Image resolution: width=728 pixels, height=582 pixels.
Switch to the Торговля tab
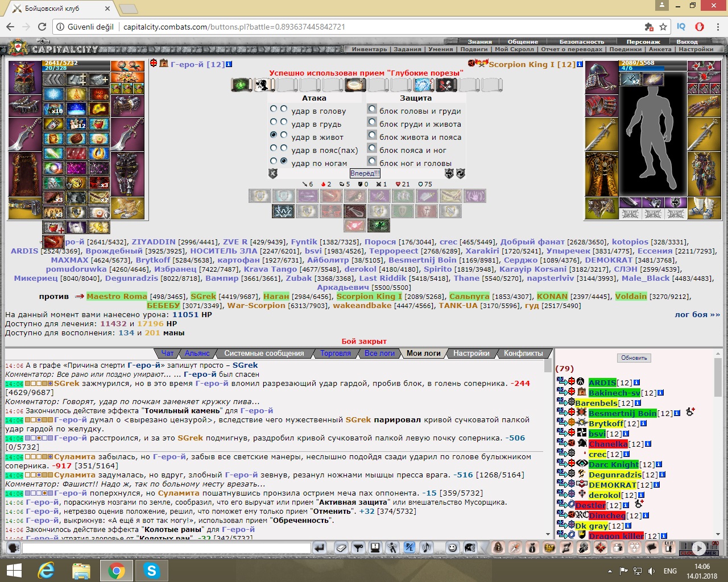point(336,354)
